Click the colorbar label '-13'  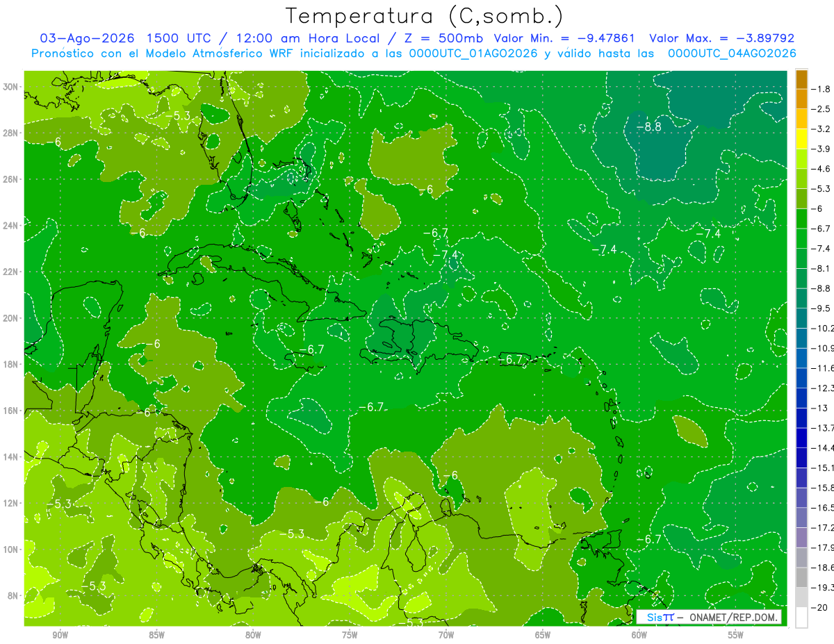click(819, 408)
